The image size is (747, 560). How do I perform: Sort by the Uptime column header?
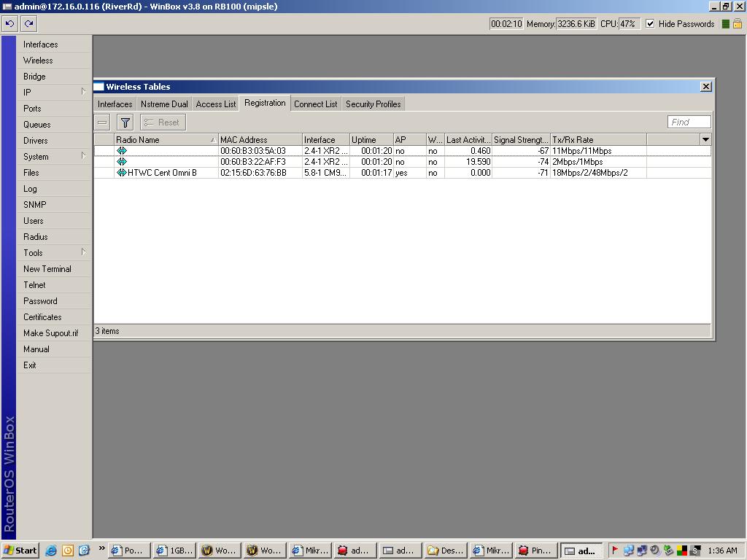tap(371, 140)
